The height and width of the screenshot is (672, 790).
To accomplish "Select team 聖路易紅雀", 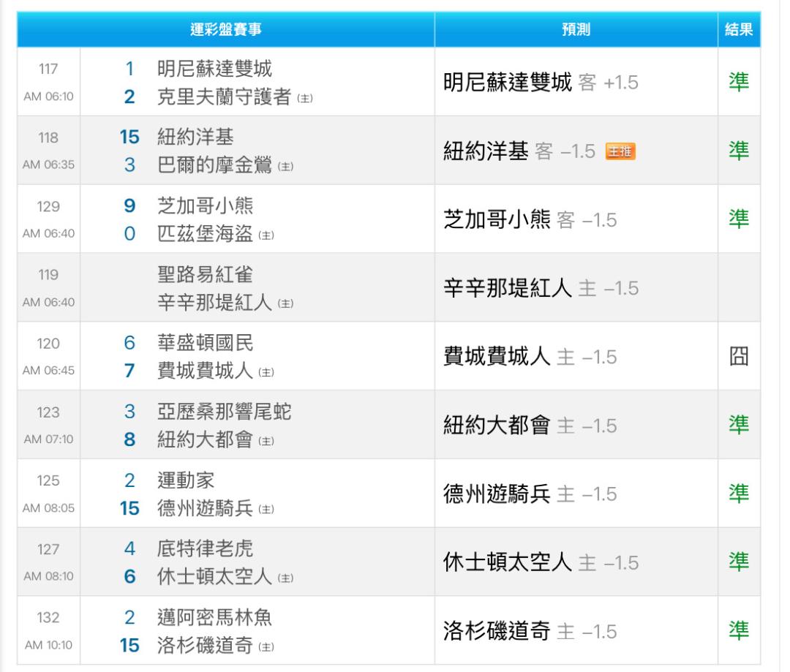I will point(205,274).
